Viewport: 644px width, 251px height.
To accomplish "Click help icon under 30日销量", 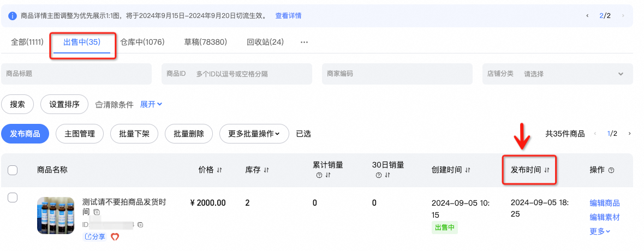I will tap(378, 175).
